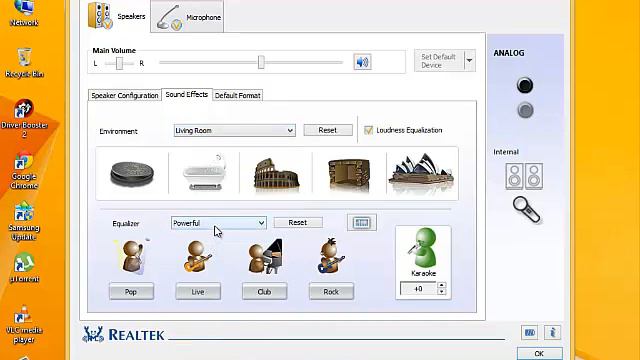The width and height of the screenshot is (640, 360).
Task: Click the internal speakers device icon
Action: click(524, 176)
